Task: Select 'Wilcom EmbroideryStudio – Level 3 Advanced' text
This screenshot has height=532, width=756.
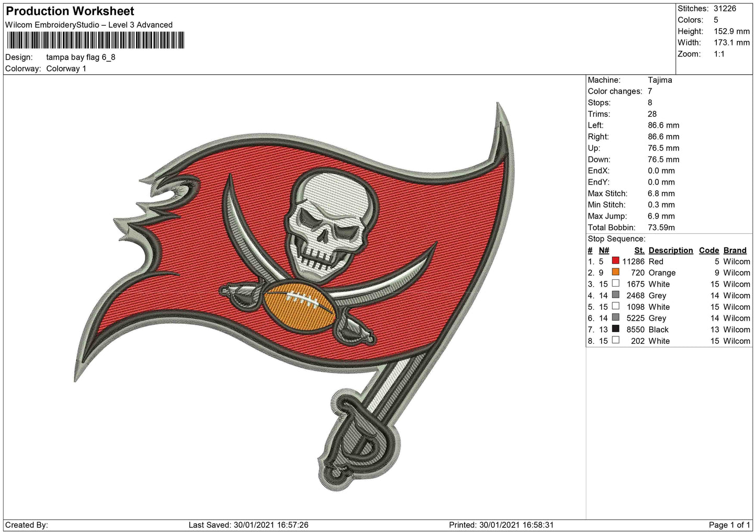Action: [89, 25]
